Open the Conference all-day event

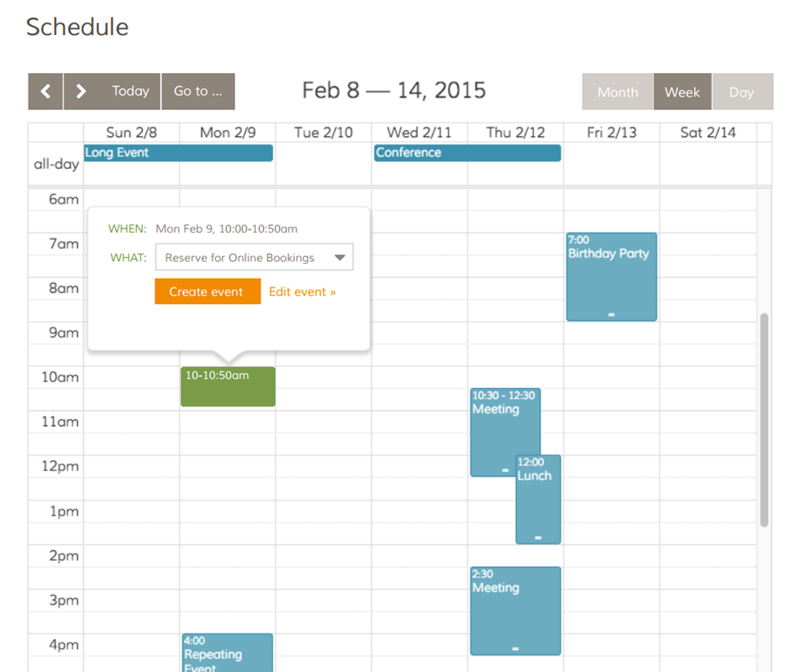click(x=466, y=153)
